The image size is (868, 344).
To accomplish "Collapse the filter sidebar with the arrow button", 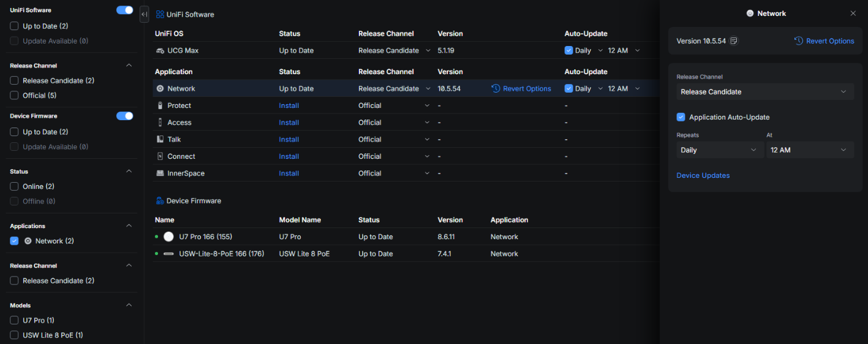I will click(x=145, y=14).
